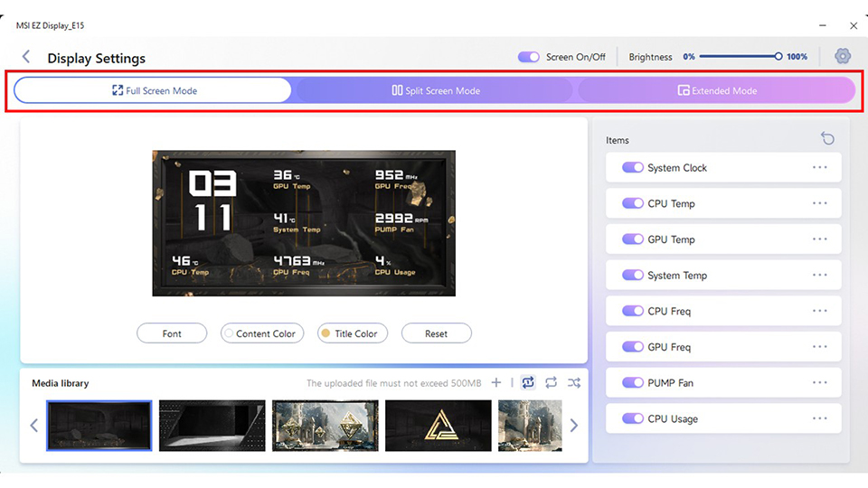Image resolution: width=868 pixels, height=488 pixels.
Task: Open more options for CPU Usage
Action: (820, 418)
